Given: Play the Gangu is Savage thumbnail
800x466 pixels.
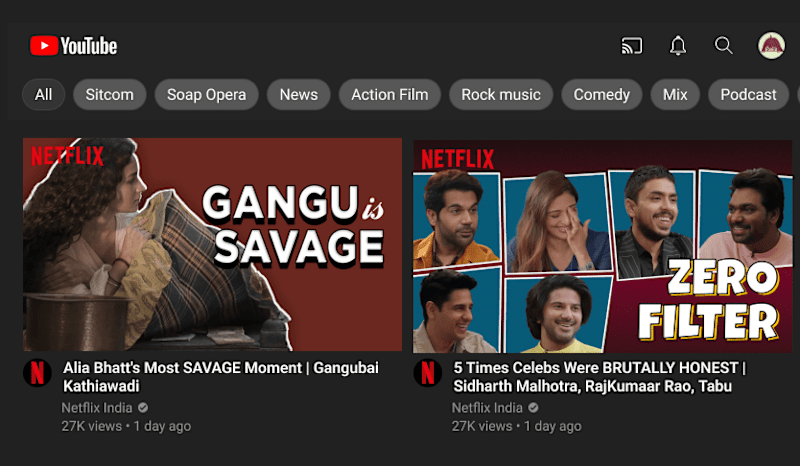Looking at the screenshot, I should pyautogui.click(x=212, y=244).
